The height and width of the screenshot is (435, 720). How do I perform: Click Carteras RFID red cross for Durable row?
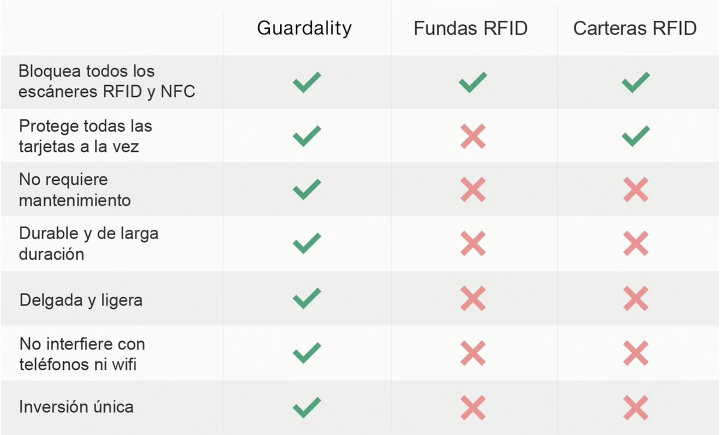[x=636, y=243]
